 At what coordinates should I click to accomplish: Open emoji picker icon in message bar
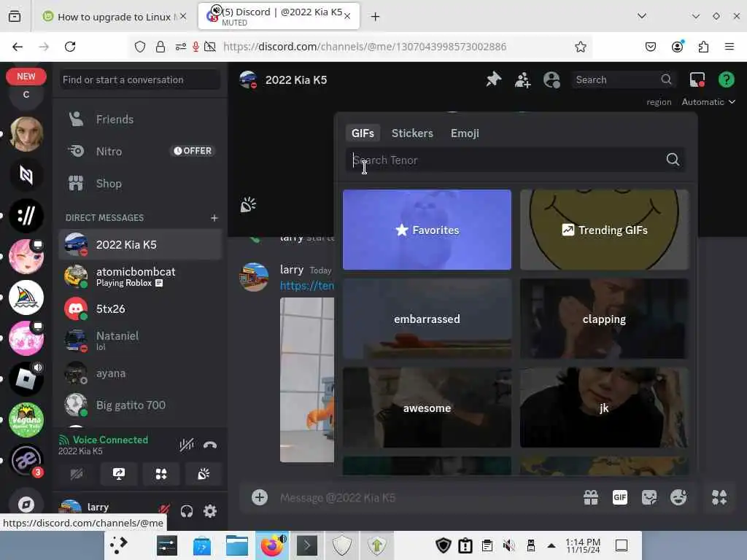678,497
